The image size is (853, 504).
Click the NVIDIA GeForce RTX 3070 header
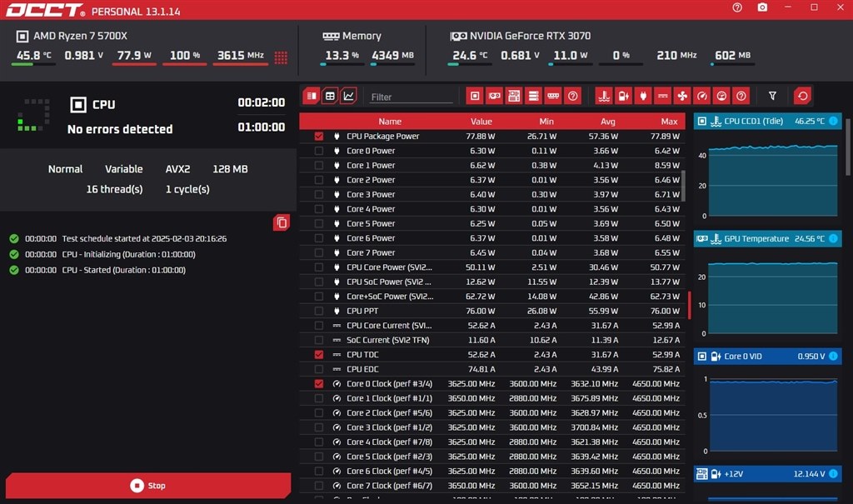(x=521, y=36)
